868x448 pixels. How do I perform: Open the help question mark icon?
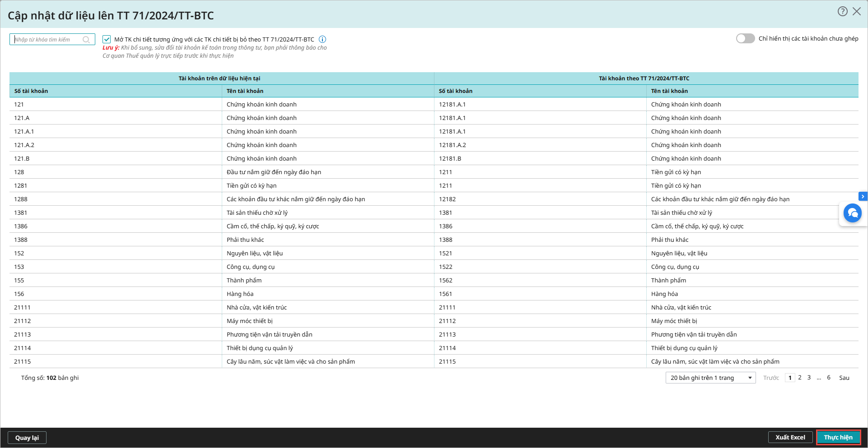[842, 12]
